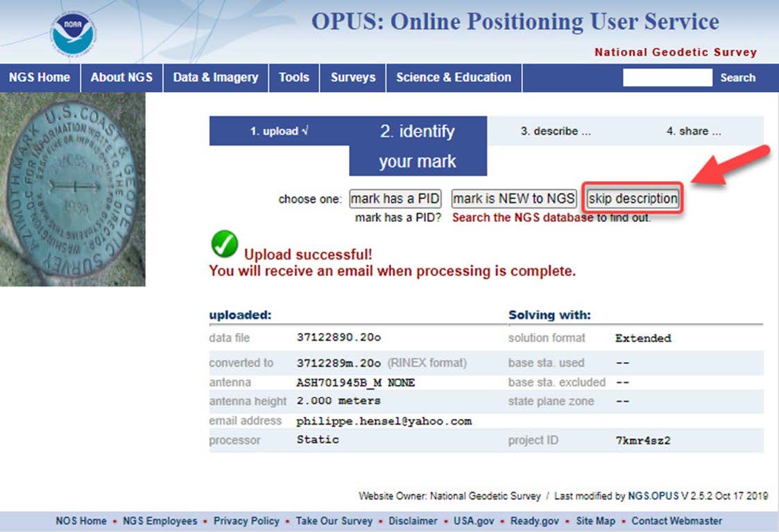Image resolution: width=779 pixels, height=532 pixels.
Task: Open the Privacy Policy footer link
Action: coord(246,521)
